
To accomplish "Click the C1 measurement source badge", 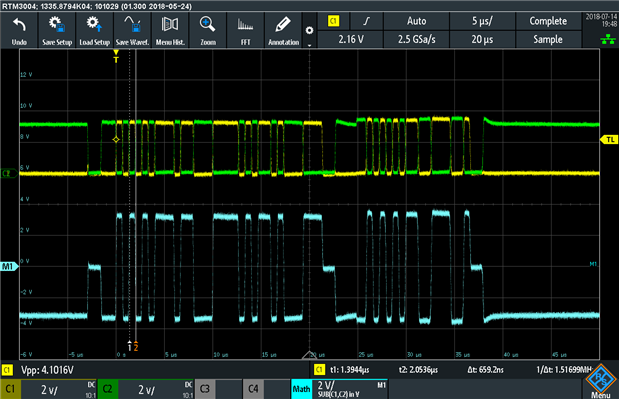I will (7, 370).
